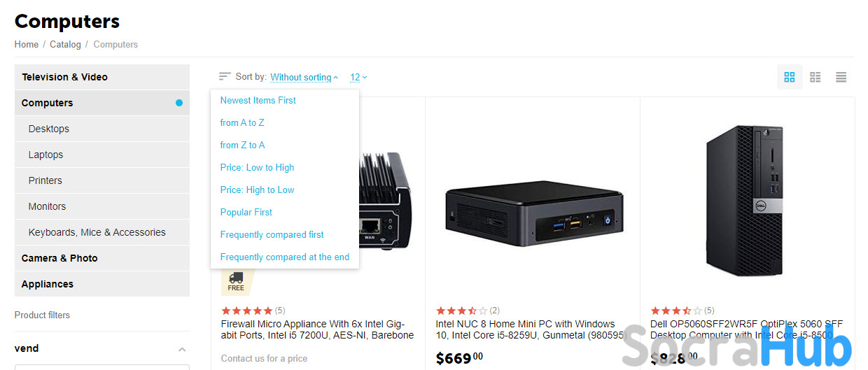The height and width of the screenshot is (370, 868).
Task: Switch to list view layout icon
Action: click(x=815, y=77)
